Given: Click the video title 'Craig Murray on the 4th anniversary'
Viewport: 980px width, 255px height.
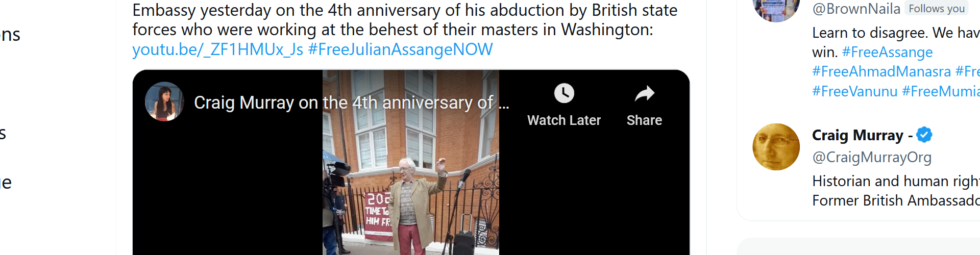Looking at the screenshot, I should click(351, 103).
